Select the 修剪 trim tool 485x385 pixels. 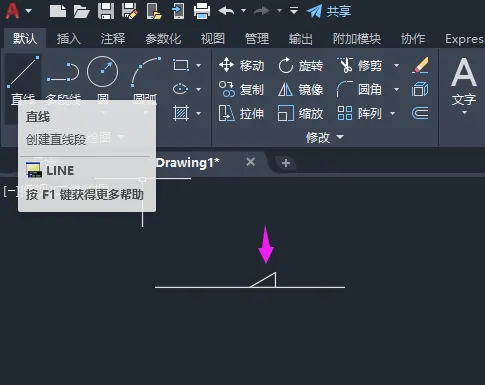click(x=360, y=65)
